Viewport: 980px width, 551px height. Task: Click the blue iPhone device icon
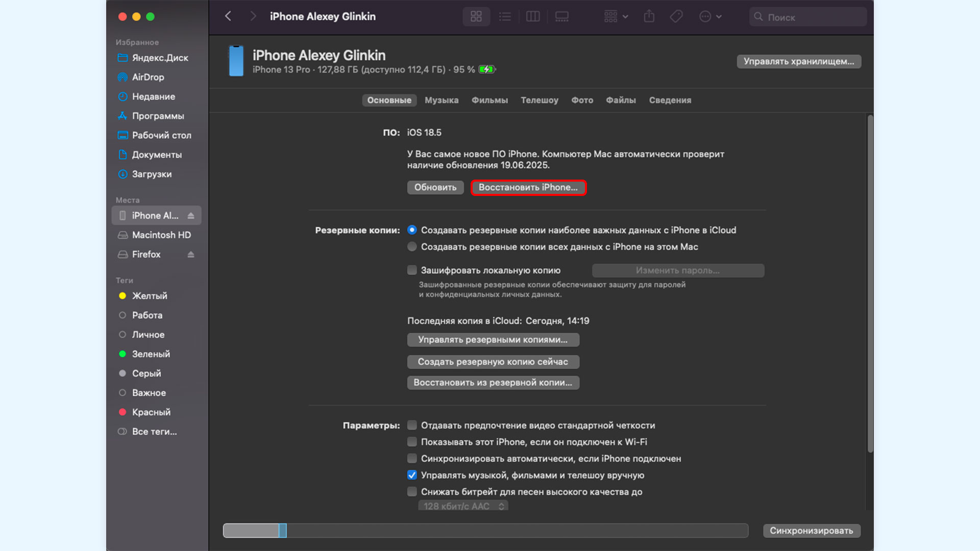tap(236, 61)
